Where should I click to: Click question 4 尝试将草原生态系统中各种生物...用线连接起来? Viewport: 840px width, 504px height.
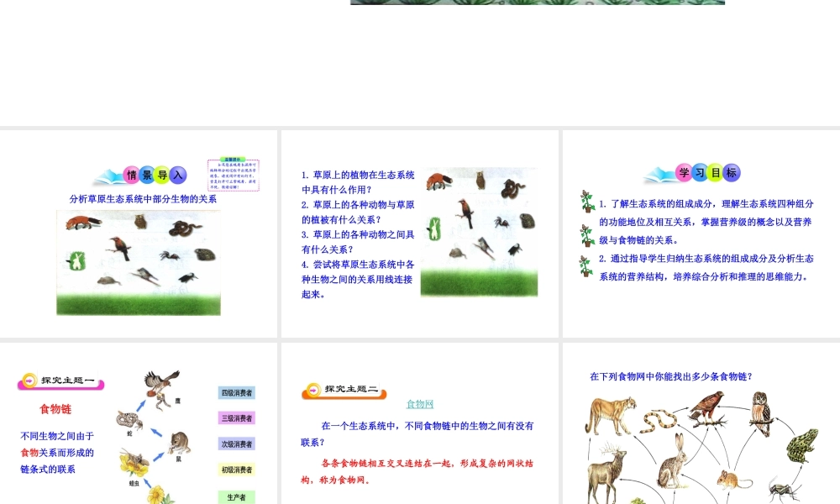pos(358,279)
